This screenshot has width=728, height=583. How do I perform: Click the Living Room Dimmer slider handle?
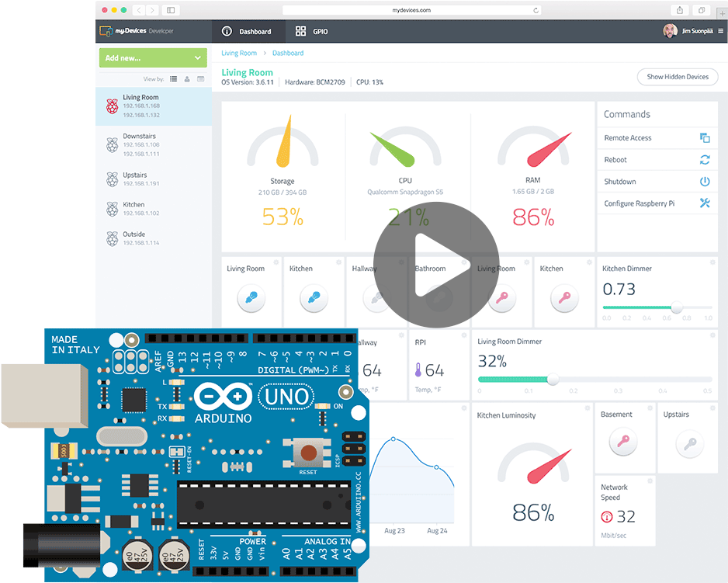(x=553, y=379)
